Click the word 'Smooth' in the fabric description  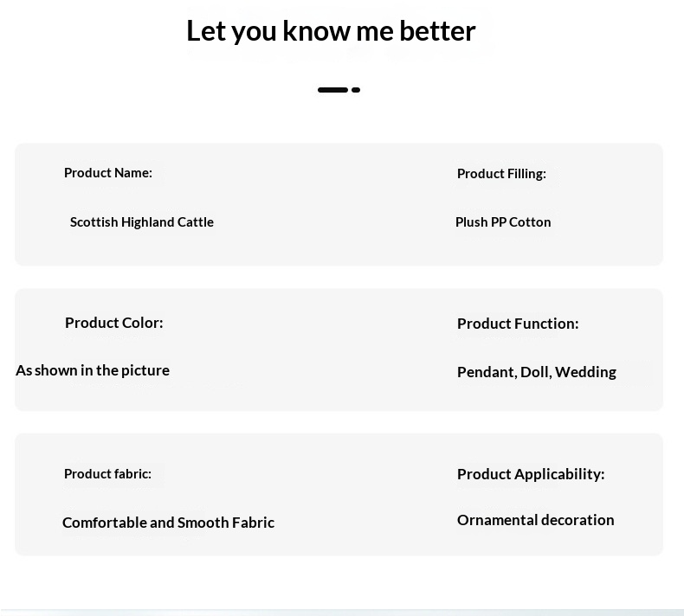pos(204,523)
